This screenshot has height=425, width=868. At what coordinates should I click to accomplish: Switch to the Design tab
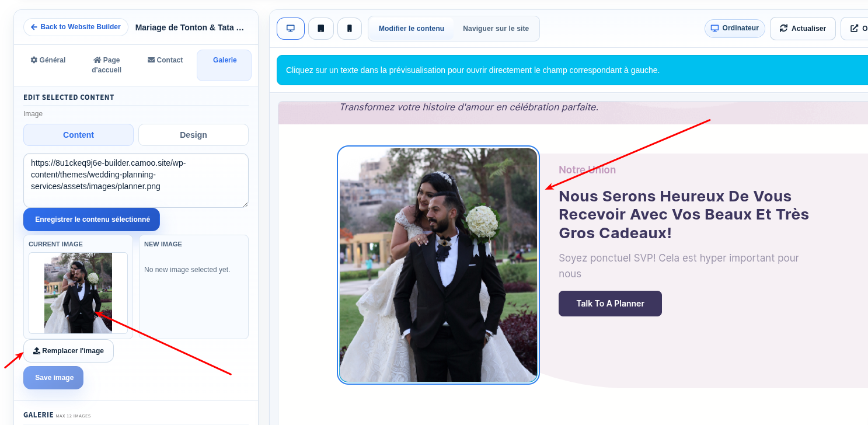point(193,135)
